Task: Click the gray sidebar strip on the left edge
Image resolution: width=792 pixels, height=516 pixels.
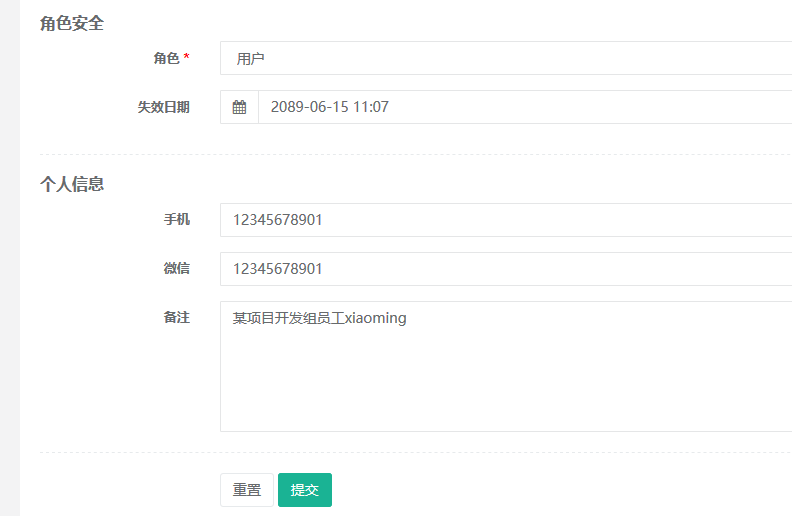Action: 9,258
